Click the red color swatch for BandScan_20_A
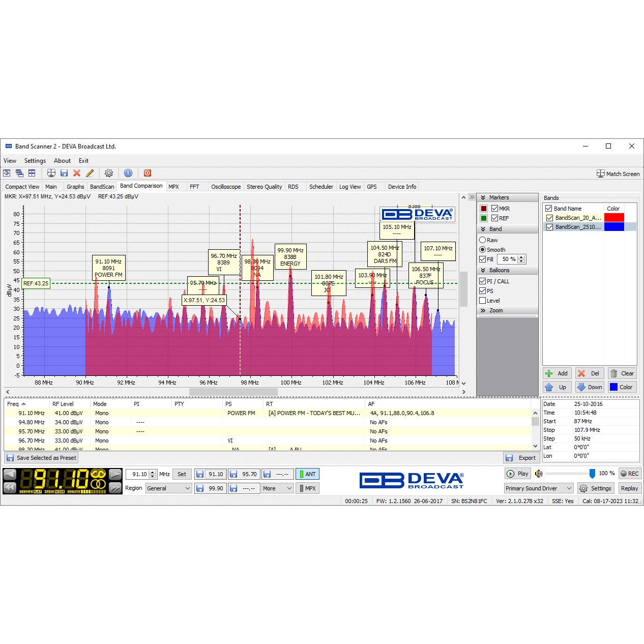The image size is (644, 644). 614,218
